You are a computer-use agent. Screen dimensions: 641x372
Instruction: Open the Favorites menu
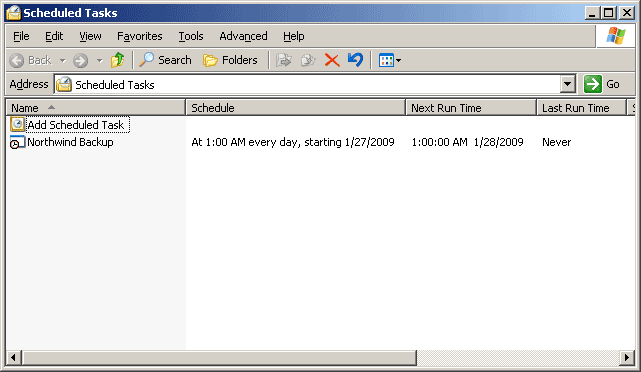(x=139, y=36)
